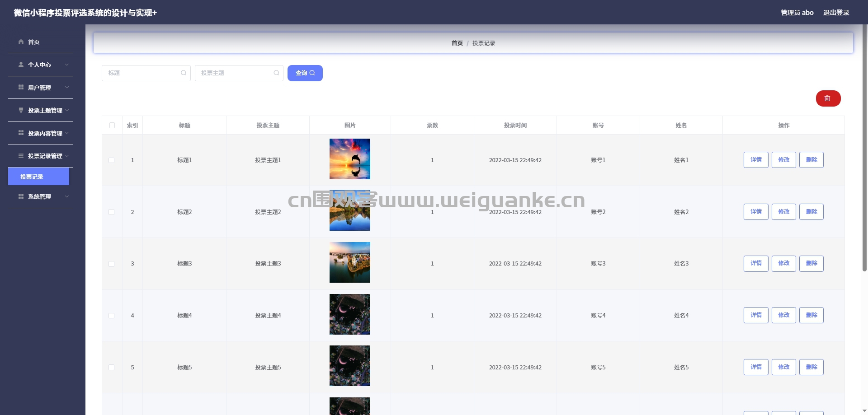Toggle the select-all checkbox in table header
Screen dimensions: 868x415
(112, 125)
